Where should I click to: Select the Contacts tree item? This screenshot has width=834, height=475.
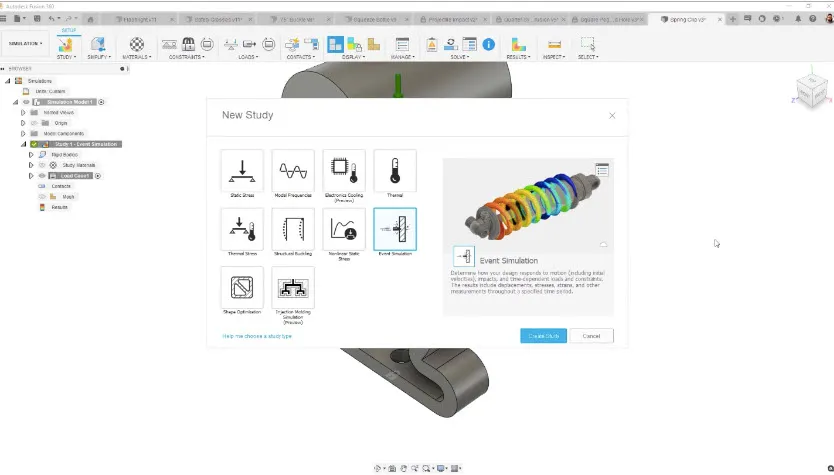(x=61, y=186)
